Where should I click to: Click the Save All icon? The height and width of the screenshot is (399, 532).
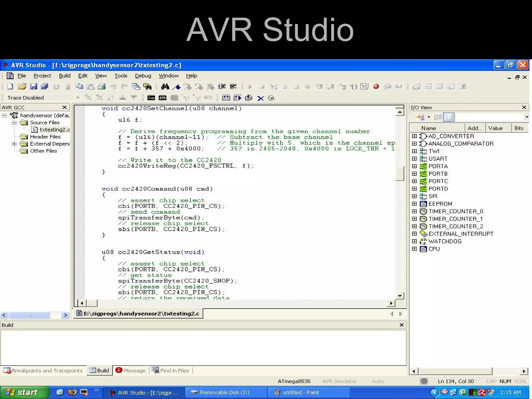click(45, 87)
